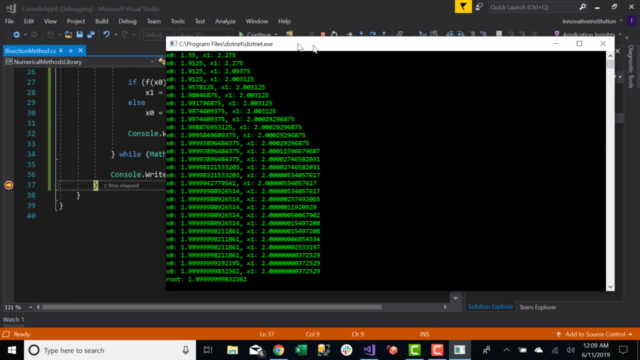Open Excel from the taskbar
640x360 pixels.
(x=301, y=350)
